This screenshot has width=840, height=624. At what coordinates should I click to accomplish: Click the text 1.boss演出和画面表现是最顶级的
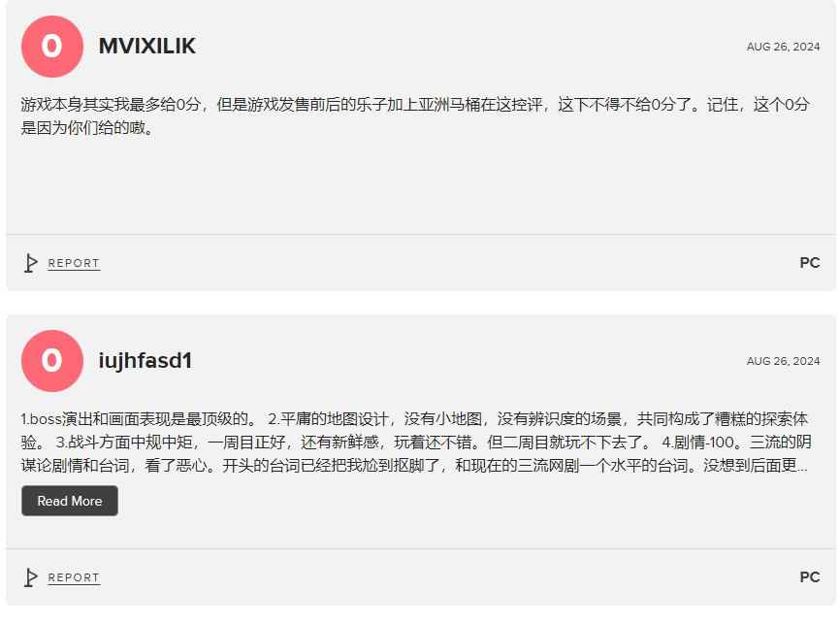(x=134, y=418)
